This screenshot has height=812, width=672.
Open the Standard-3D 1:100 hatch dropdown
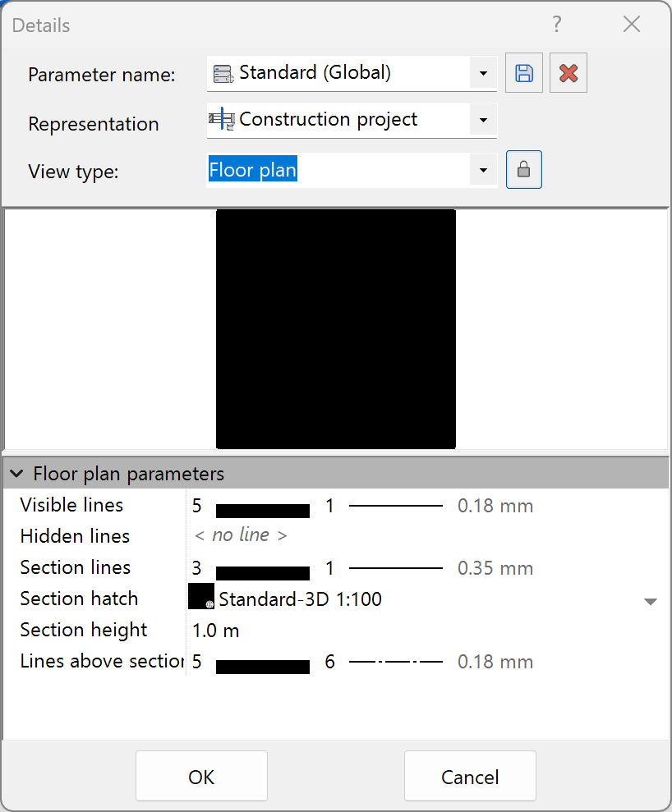click(x=651, y=600)
